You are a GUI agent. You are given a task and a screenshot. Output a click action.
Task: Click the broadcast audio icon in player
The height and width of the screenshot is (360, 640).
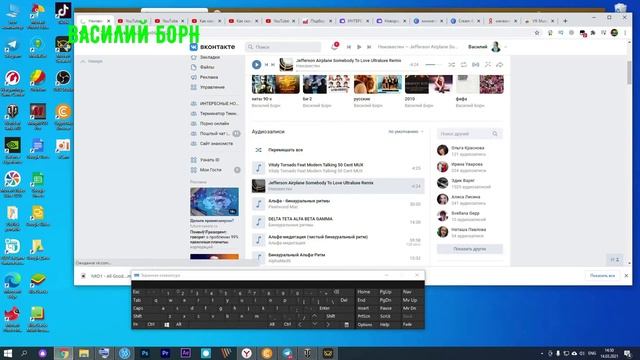click(x=476, y=64)
